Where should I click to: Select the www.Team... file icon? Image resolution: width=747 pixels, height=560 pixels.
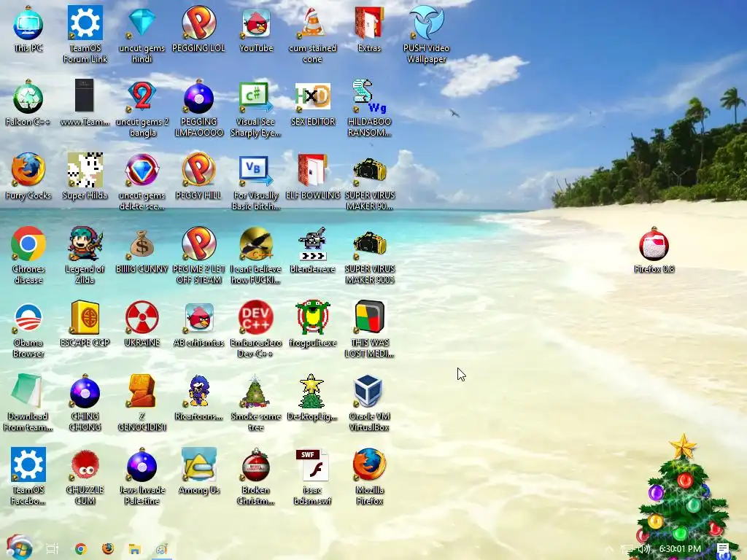pyautogui.click(x=85, y=103)
